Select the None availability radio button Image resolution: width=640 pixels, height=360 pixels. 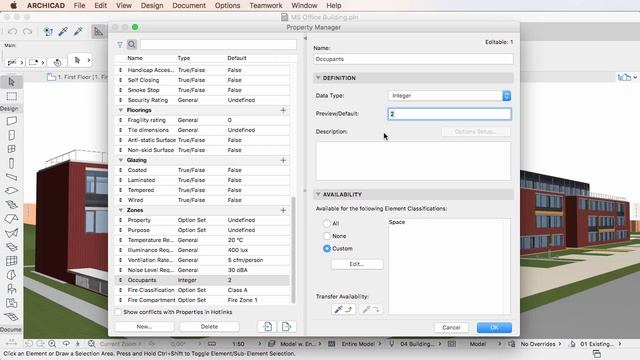pos(327,236)
